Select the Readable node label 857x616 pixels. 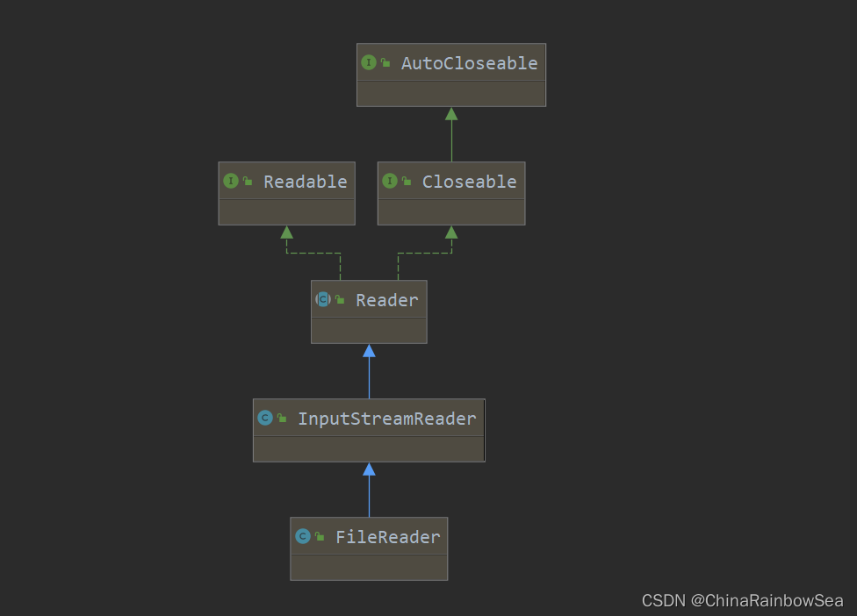306,182
